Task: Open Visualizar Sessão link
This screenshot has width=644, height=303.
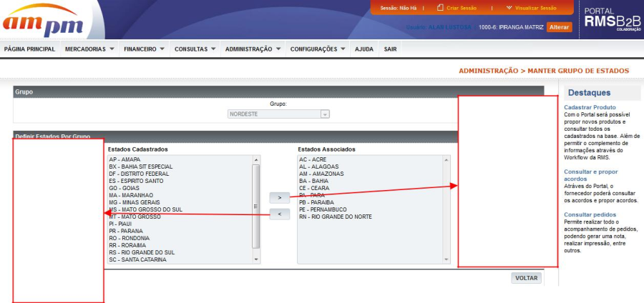Action: click(x=535, y=8)
